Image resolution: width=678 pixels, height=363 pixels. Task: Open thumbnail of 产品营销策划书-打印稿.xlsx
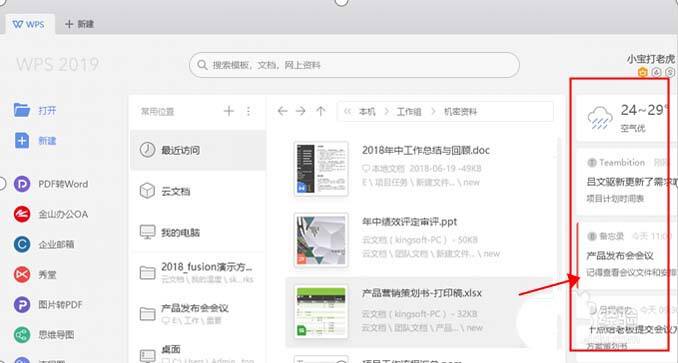[321, 312]
